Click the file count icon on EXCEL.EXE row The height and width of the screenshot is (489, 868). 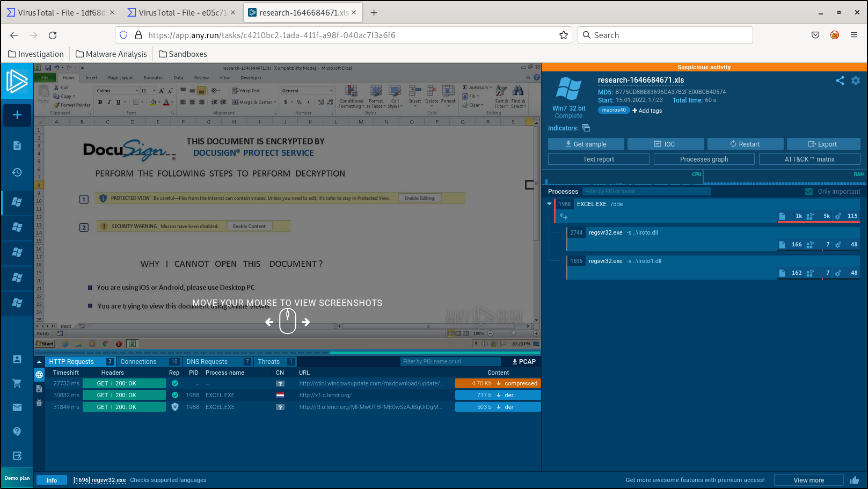coord(782,216)
